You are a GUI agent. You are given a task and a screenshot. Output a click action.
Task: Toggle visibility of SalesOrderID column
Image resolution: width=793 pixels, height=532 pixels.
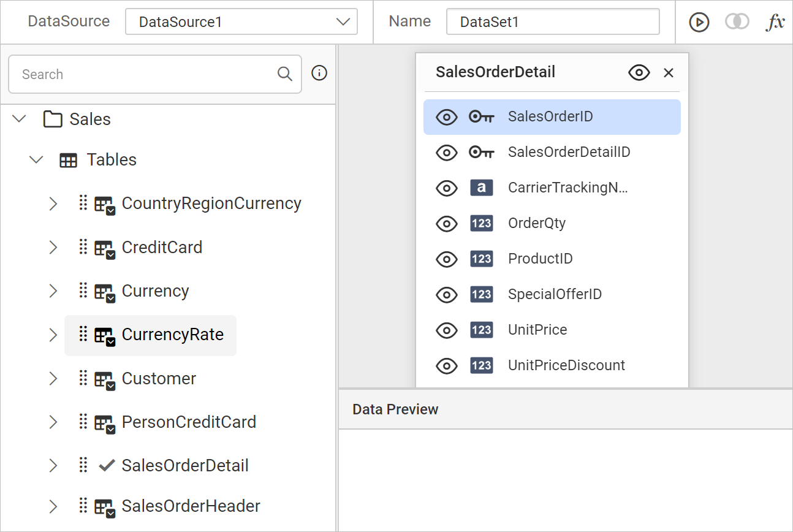(x=447, y=117)
